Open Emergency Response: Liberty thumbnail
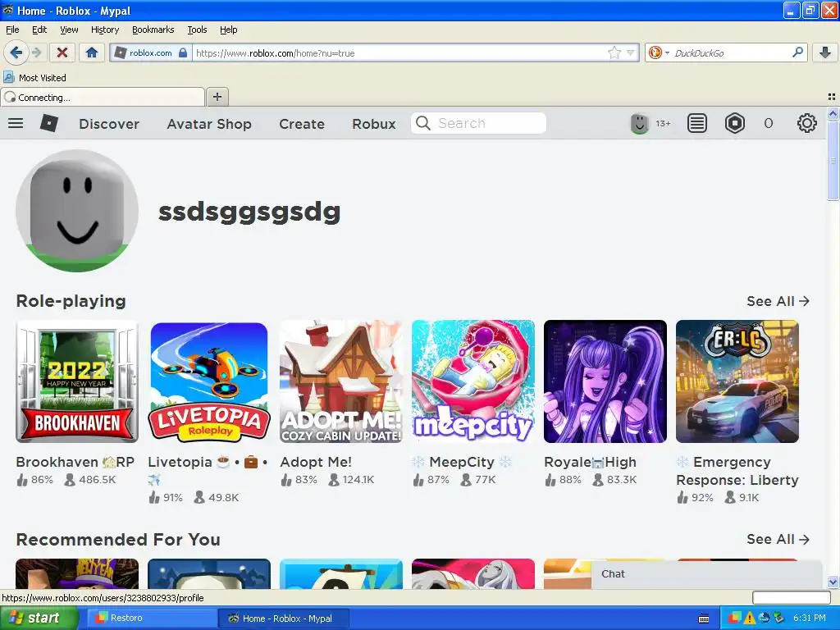This screenshot has width=840, height=630. tap(737, 381)
